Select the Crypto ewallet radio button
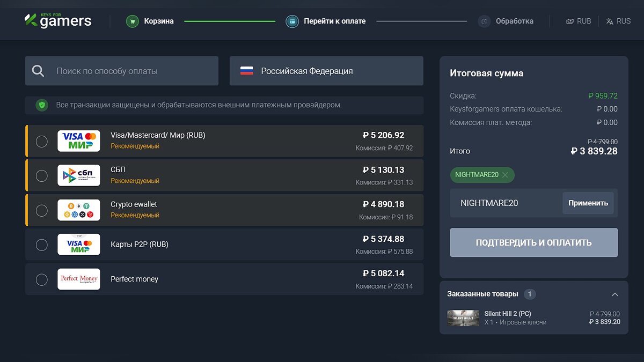This screenshot has height=362, width=644. tap(41, 210)
